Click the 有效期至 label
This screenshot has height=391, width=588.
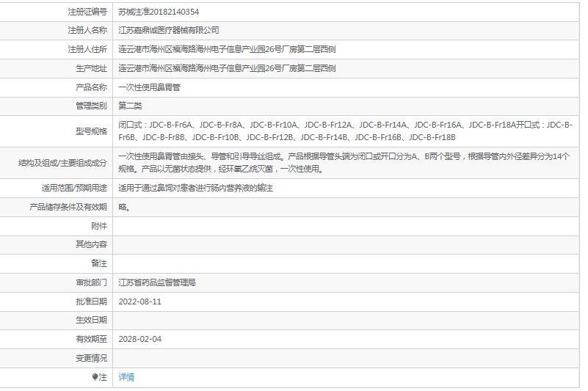click(x=91, y=339)
